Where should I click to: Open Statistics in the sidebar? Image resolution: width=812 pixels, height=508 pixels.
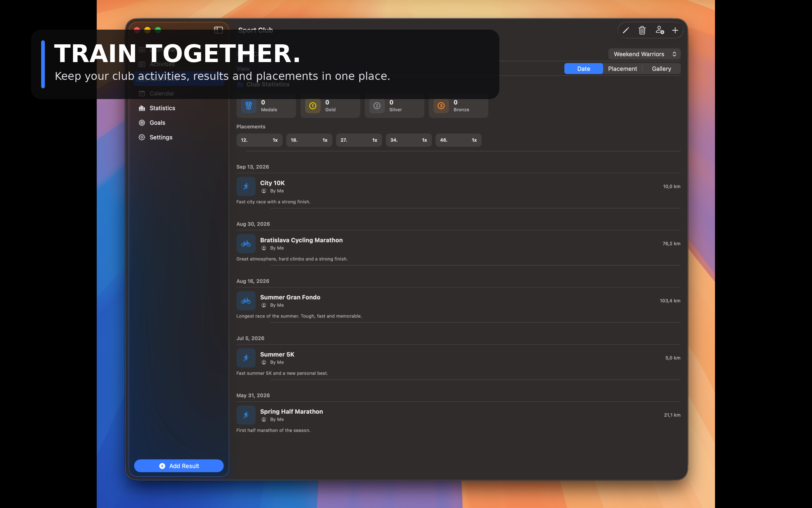tap(179, 108)
